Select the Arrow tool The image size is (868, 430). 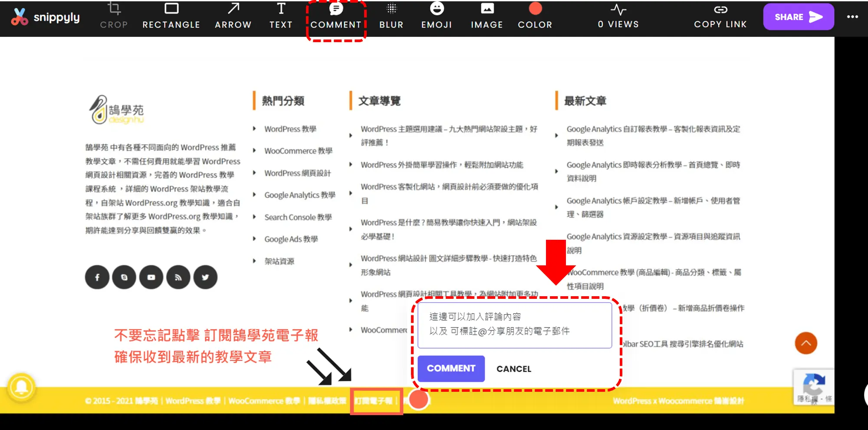coord(233,15)
